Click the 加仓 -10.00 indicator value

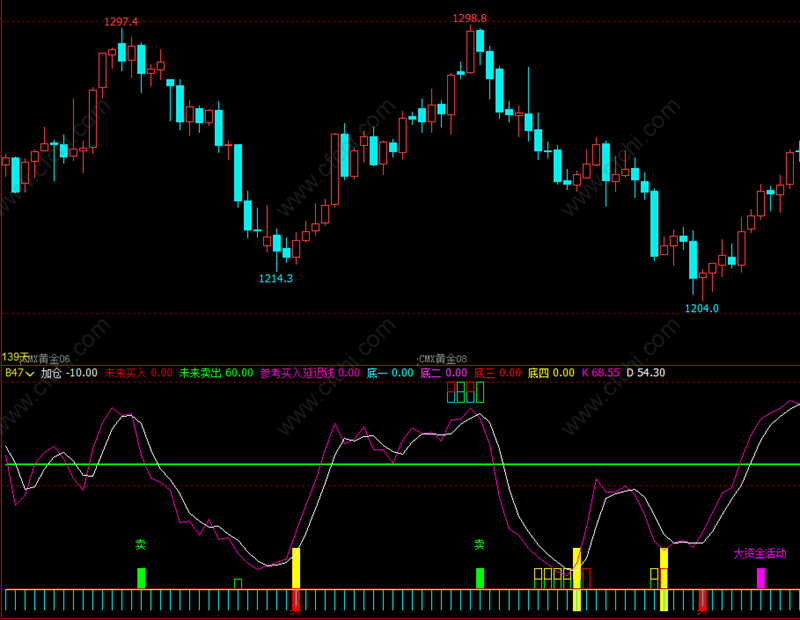pos(69,373)
